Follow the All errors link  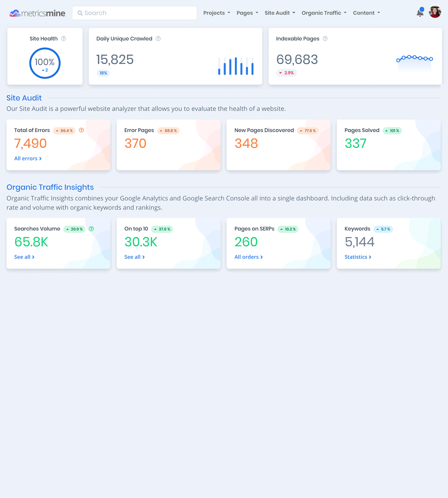point(28,159)
